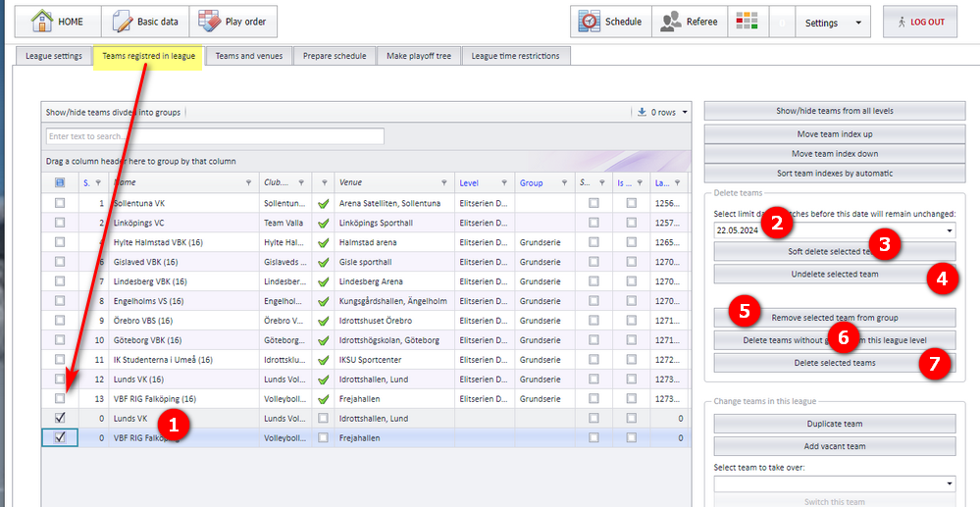Click the LOG OUT button

[920, 22]
